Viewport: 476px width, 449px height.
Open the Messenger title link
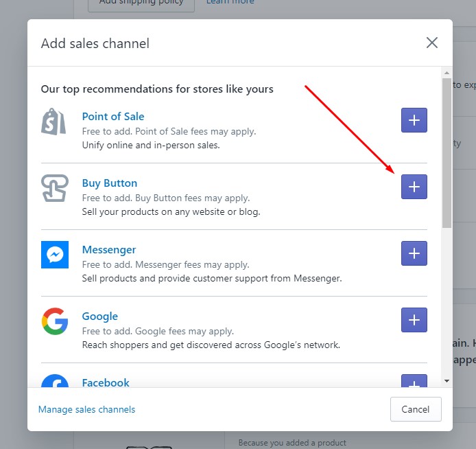(109, 250)
